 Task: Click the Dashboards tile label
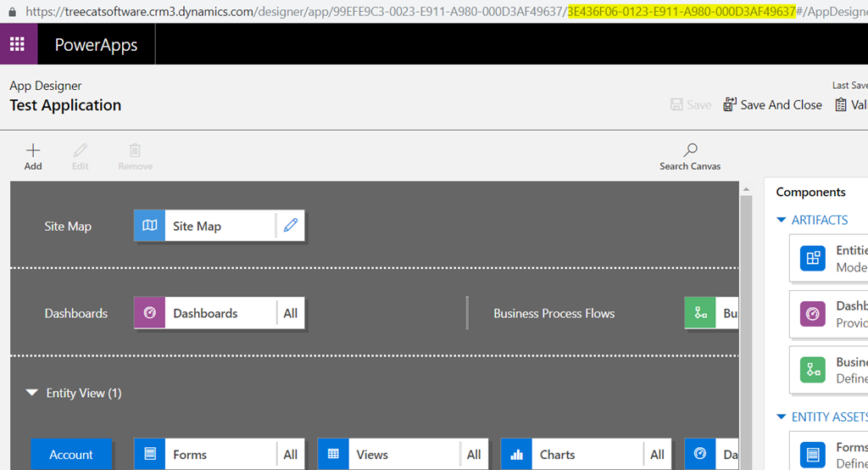(x=205, y=313)
